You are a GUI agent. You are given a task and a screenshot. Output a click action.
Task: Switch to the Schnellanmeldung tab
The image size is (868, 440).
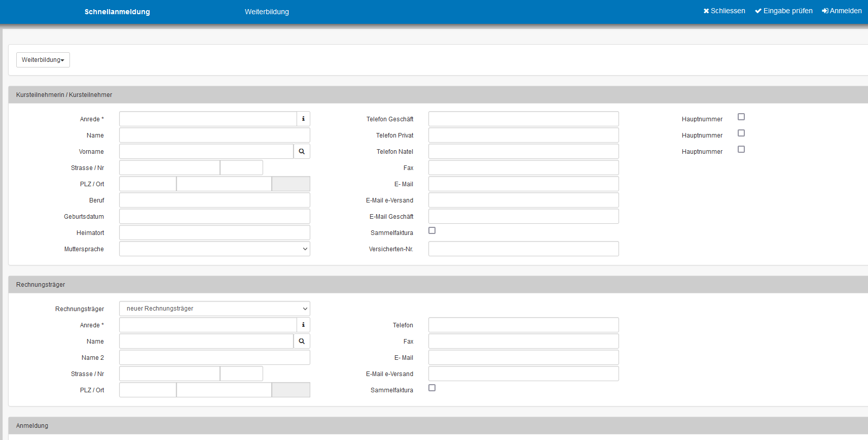[117, 12]
